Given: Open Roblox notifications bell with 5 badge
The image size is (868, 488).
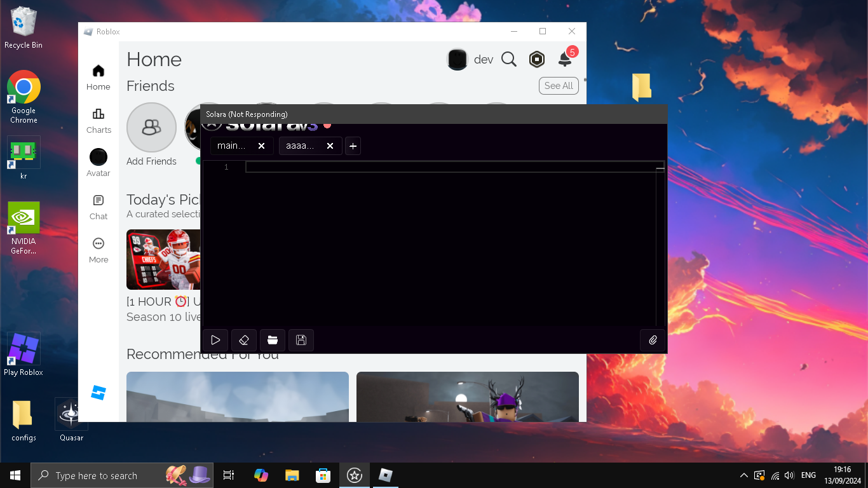Looking at the screenshot, I should click(565, 60).
